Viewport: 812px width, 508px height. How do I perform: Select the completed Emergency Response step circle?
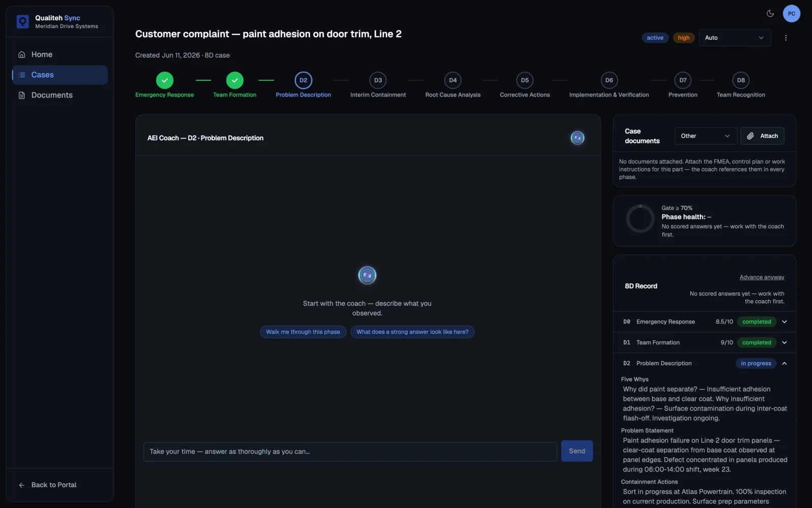pyautogui.click(x=164, y=80)
